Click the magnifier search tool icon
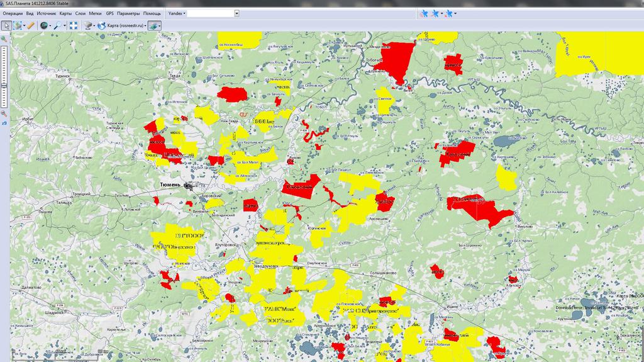The height and width of the screenshot is (362, 644). coord(58,25)
